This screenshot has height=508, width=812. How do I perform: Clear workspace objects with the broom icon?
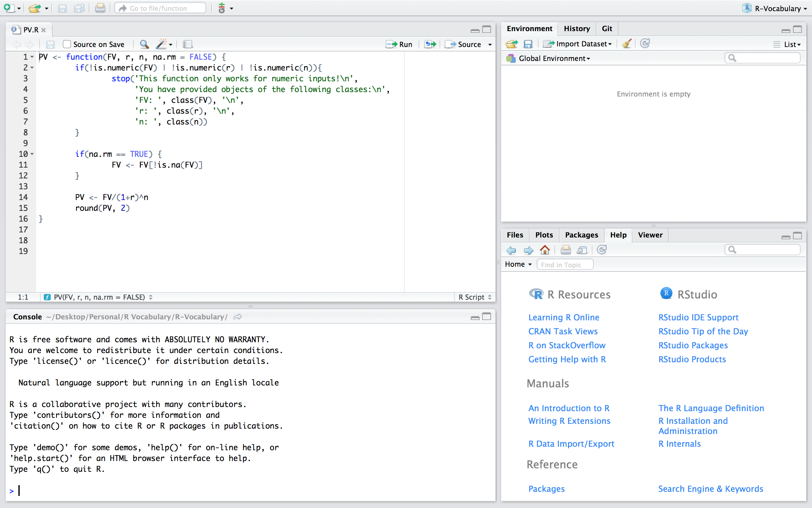626,44
